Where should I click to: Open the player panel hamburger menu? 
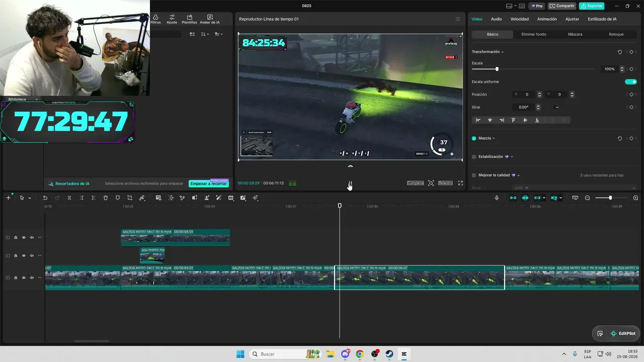click(x=458, y=19)
